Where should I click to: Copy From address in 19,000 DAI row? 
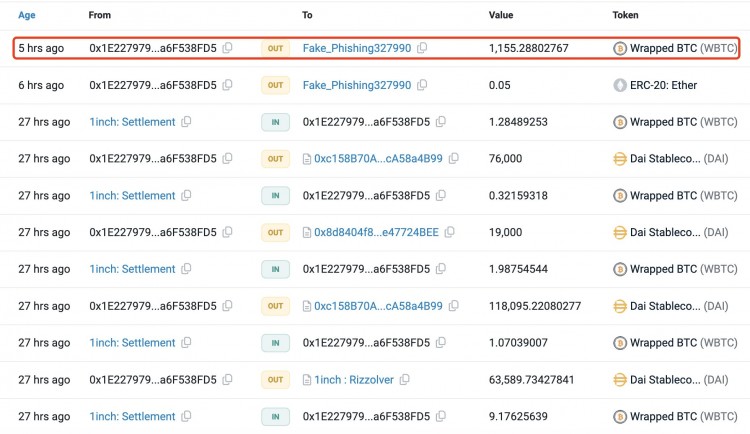pyautogui.click(x=228, y=232)
